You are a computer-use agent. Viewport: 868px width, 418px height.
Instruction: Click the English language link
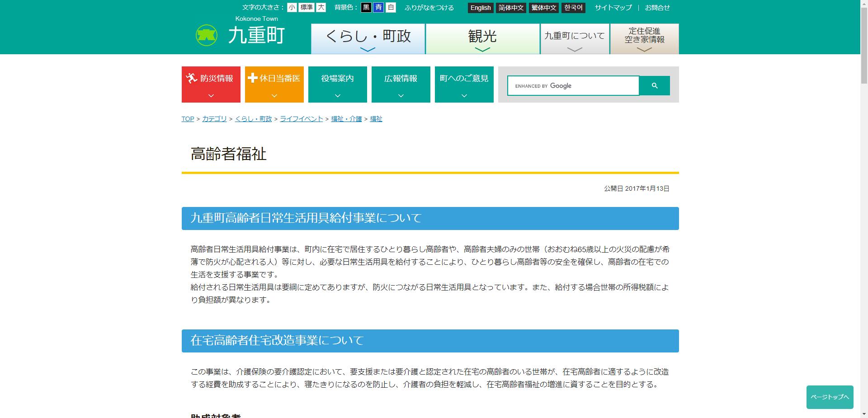pyautogui.click(x=480, y=7)
